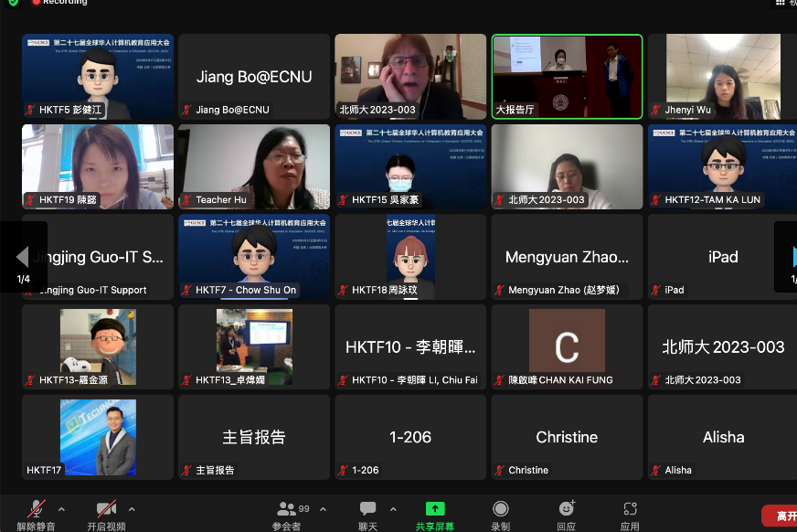Click muted mic icon beside HKTF13-羅金源
The width and height of the screenshot is (797, 532).
(30, 380)
